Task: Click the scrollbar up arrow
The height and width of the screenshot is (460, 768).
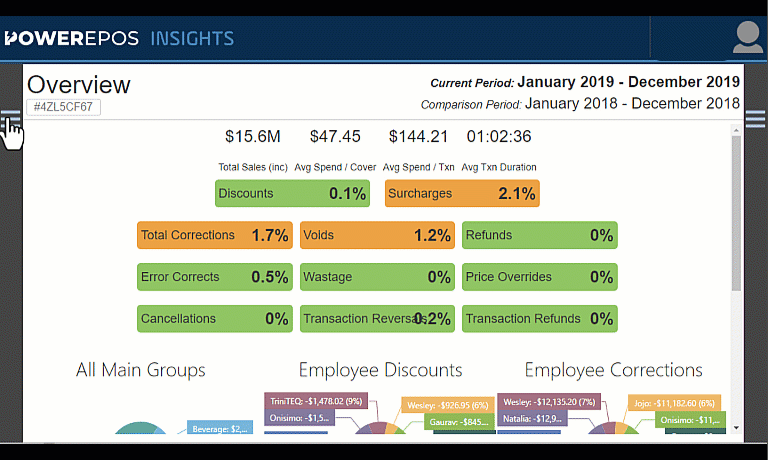Action: 736,130
